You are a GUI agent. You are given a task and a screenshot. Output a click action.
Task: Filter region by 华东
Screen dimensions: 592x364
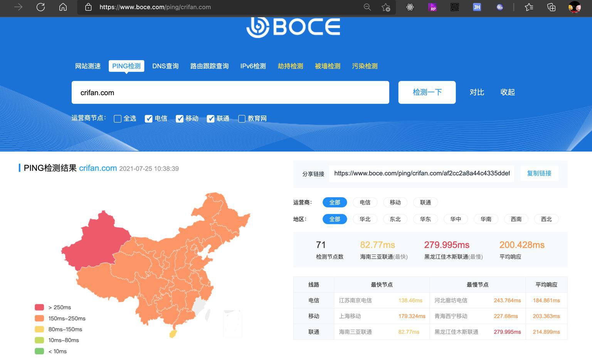(425, 219)
